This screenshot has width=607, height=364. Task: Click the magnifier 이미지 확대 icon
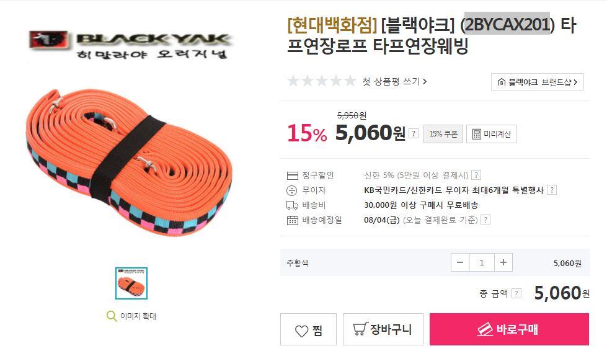point(112,316)
